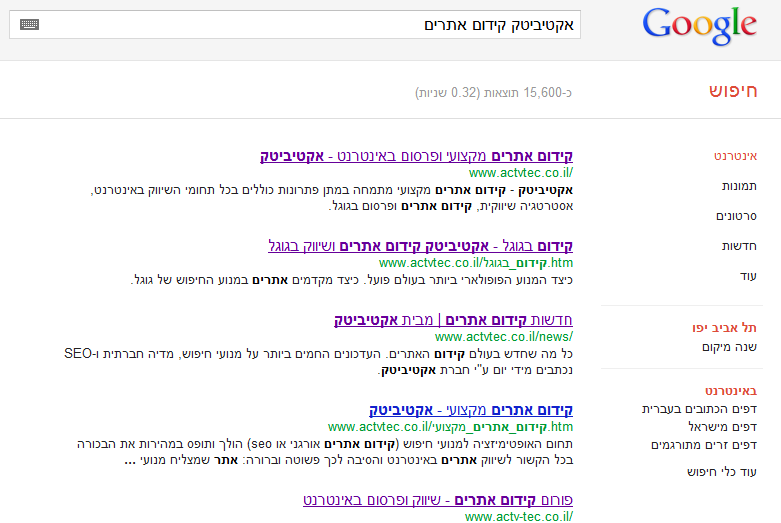Click the green URL www.actvtec.co.il/news/
The width and height of the screenshot is (781, 523).
pos(504,337)
